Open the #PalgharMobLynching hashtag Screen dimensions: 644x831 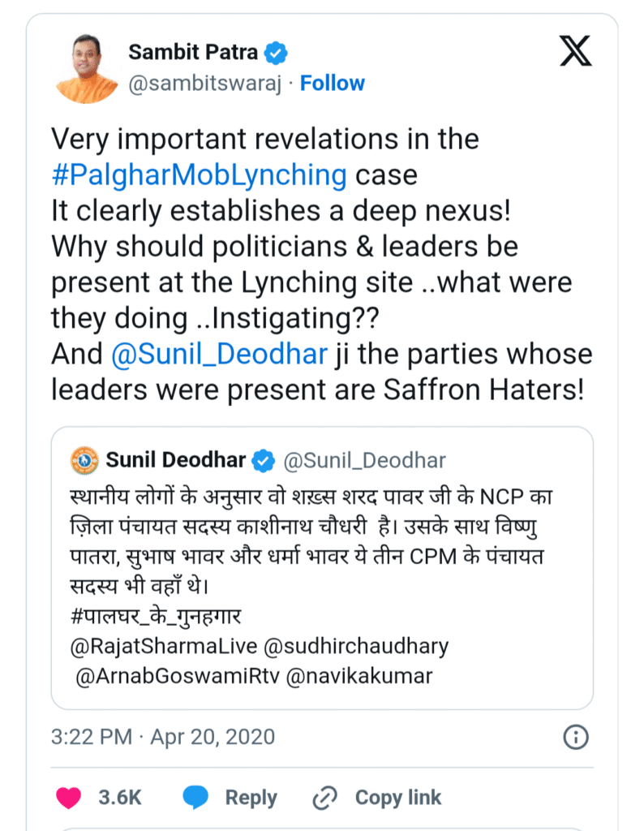click(199, 174)
